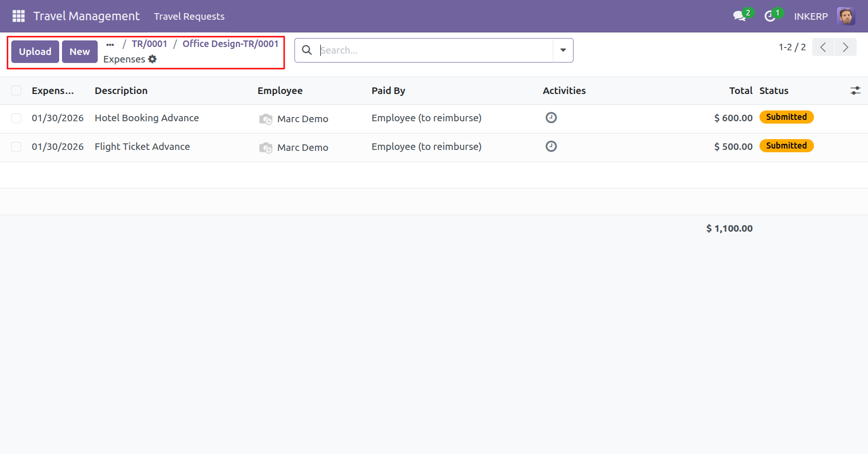Image resolution: width=868 pixels, height=454 pixels.
Task: Expand the breadcrumb ellipsis
Action: click(x=110, y=45)
